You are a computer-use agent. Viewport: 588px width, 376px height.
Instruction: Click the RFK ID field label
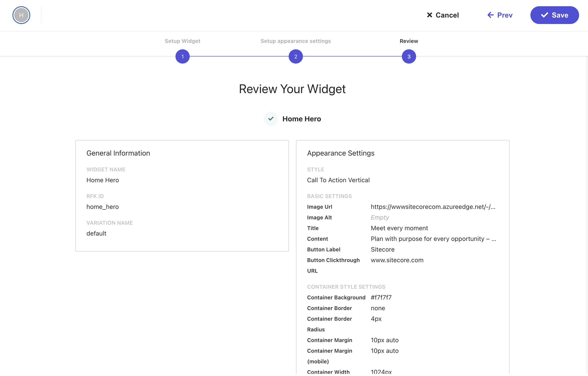click(x=95, y=196)
